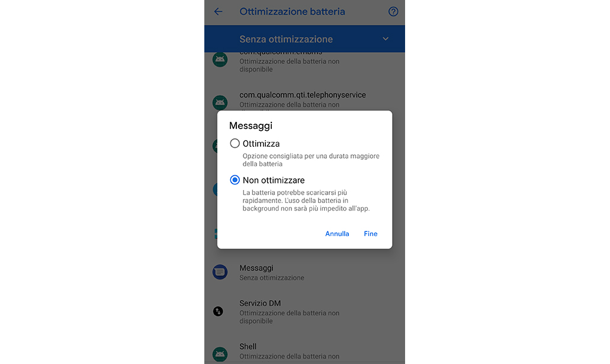Tap the com.qualcomm.qti.telephonyservice android icon

[x=220, y=102]
